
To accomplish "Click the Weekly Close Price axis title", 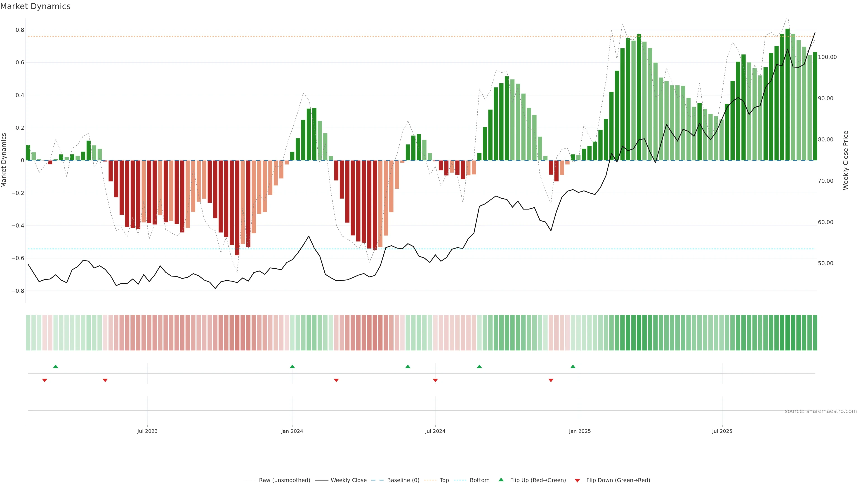I will [845, 160].
